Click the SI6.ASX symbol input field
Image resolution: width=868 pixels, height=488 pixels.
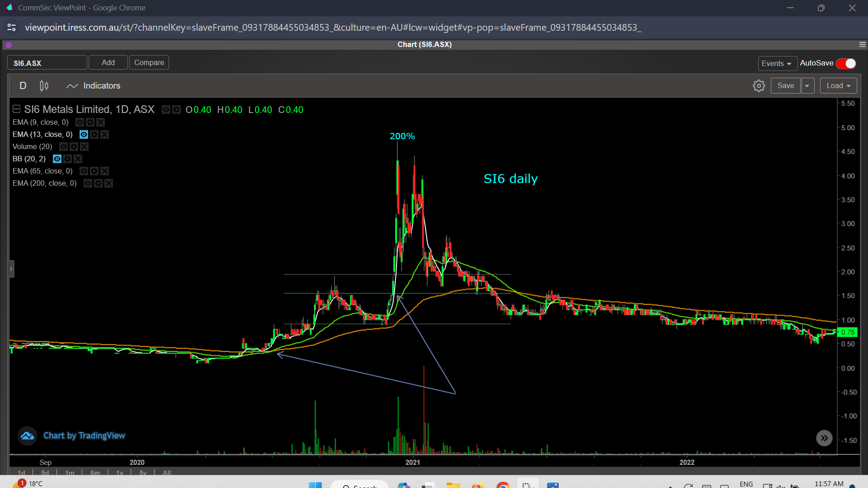47,63
